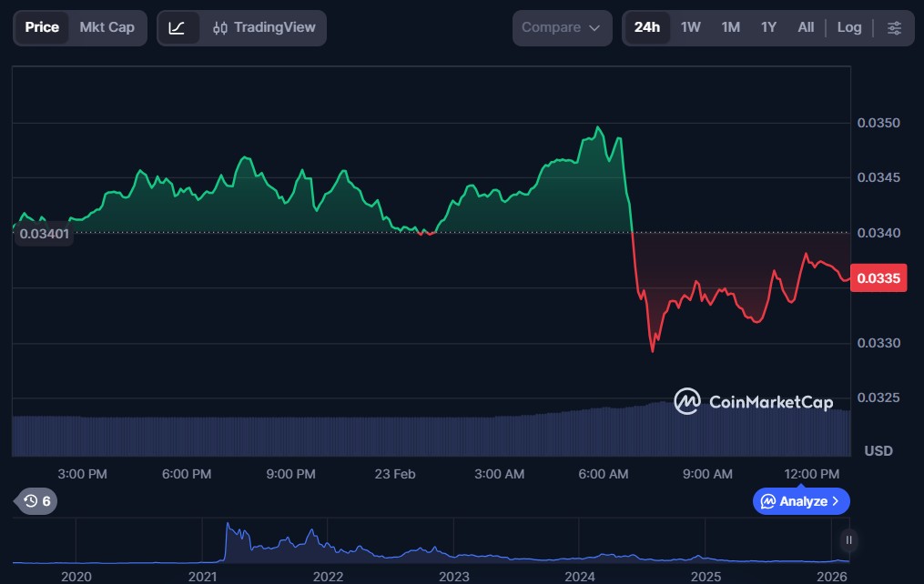Click the red 0.0335 current price label

coord(878,278)
